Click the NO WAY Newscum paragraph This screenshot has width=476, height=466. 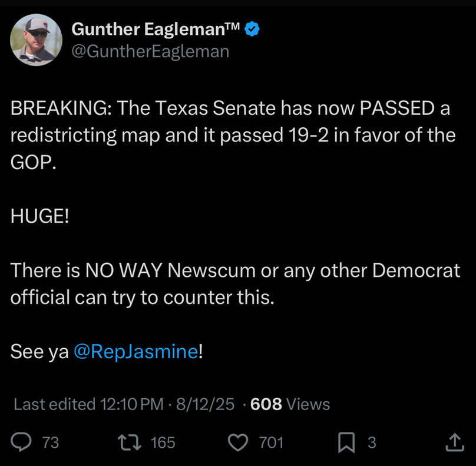click(x=234, y=284)
